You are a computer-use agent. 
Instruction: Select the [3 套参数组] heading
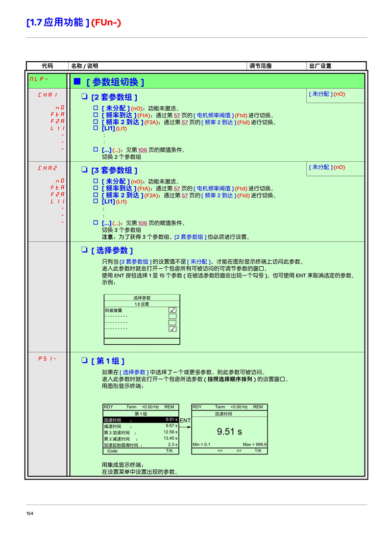(x=114, y=171)
